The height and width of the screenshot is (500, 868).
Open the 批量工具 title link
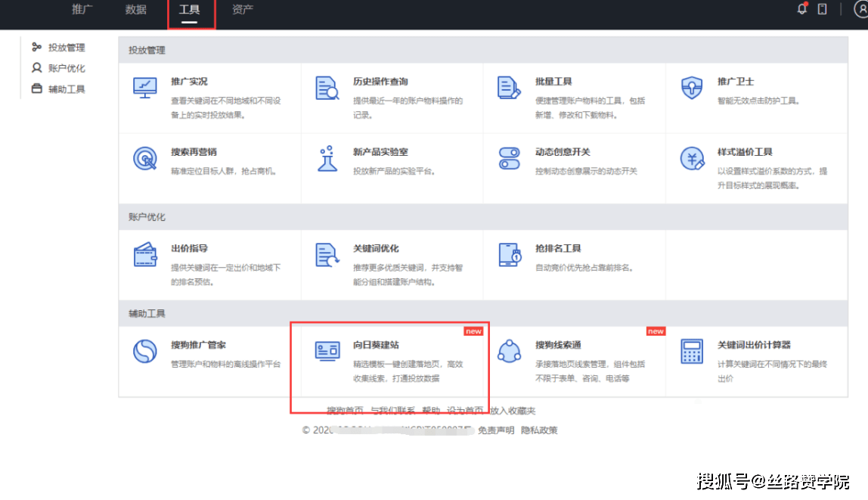pyautogui.click(x=553, y=82)
